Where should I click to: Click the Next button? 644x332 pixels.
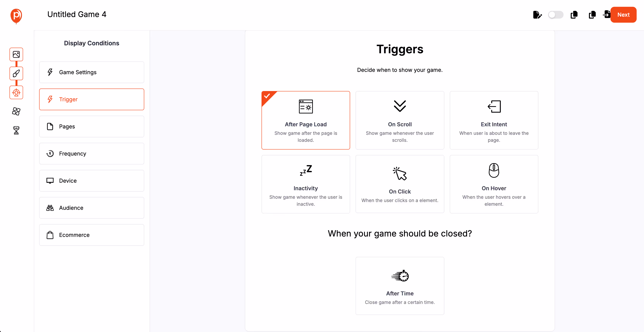pyautogui.click(x=623, y=15)
